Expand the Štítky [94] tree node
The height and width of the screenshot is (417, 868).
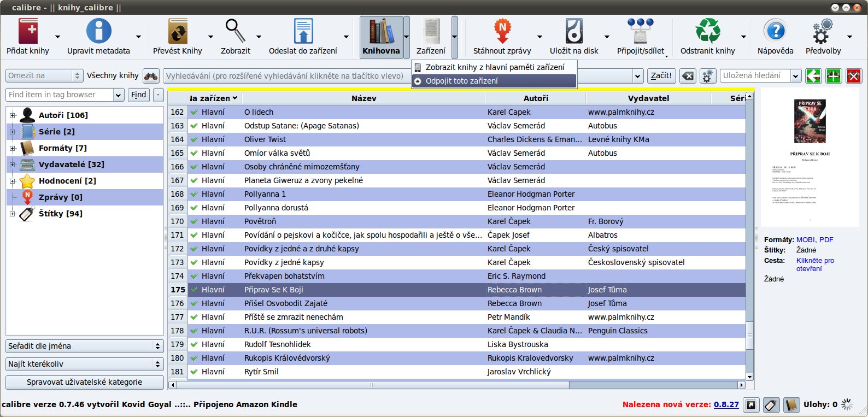12,214
